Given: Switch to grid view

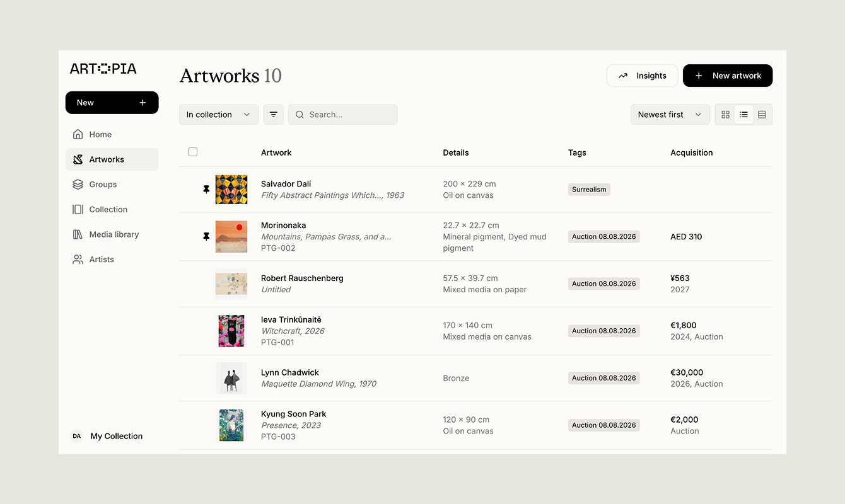Looking at the screenshot, I should 725,115.
